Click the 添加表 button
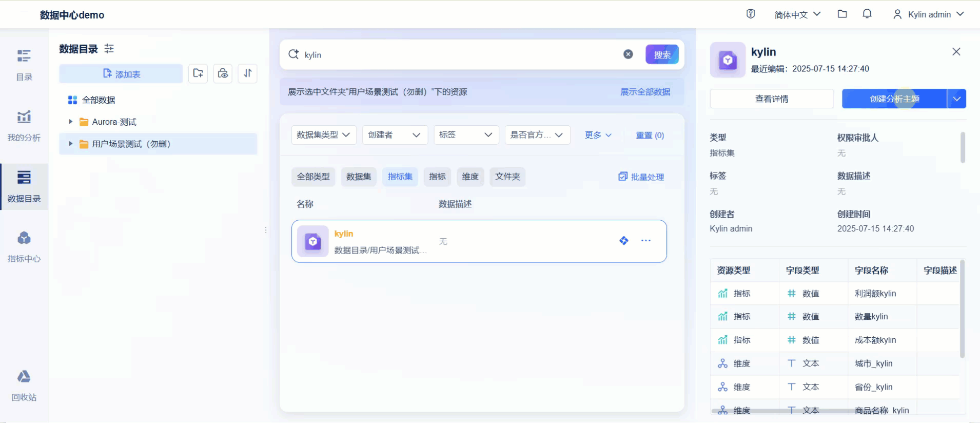 [x=121, y=73]
